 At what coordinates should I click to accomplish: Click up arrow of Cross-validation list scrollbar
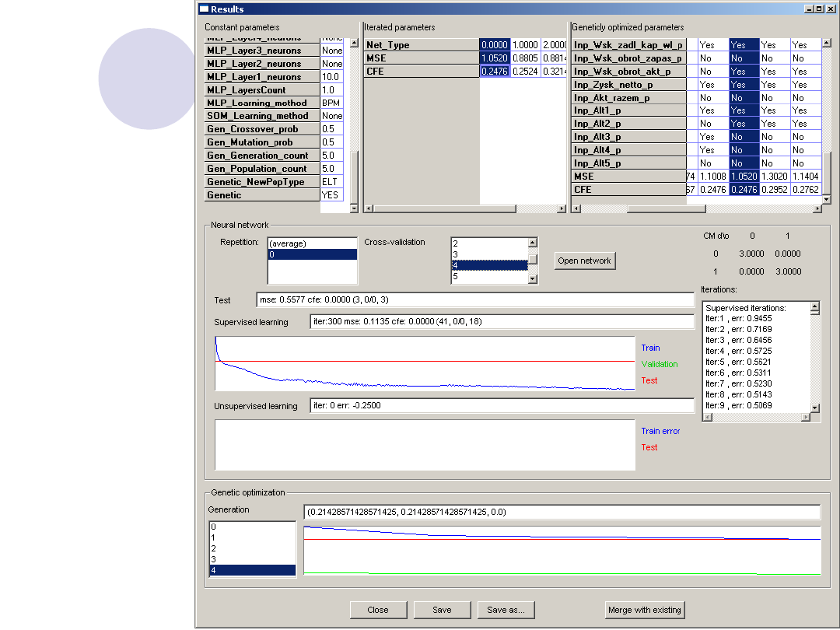click(533, 243)
